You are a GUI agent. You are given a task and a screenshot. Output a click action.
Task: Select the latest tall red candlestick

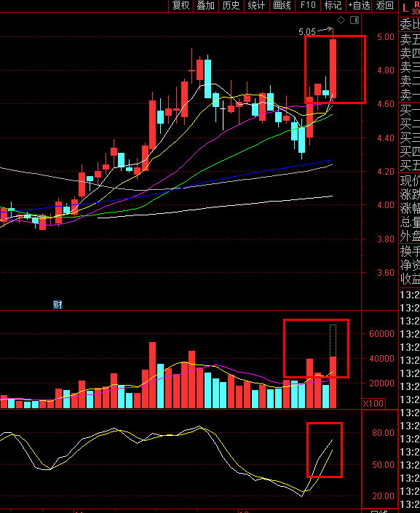pyautogui.click(x=333, y=68)
